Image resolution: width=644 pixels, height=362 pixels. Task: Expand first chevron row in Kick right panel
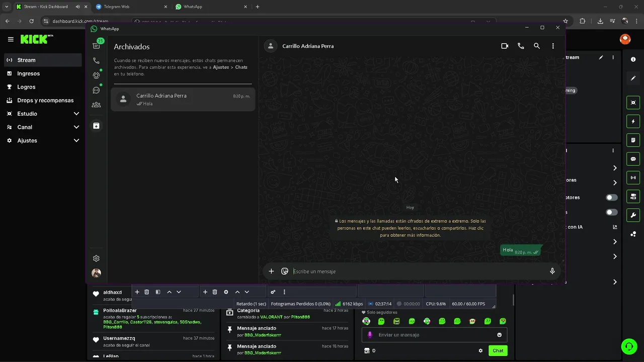(615, 168)
